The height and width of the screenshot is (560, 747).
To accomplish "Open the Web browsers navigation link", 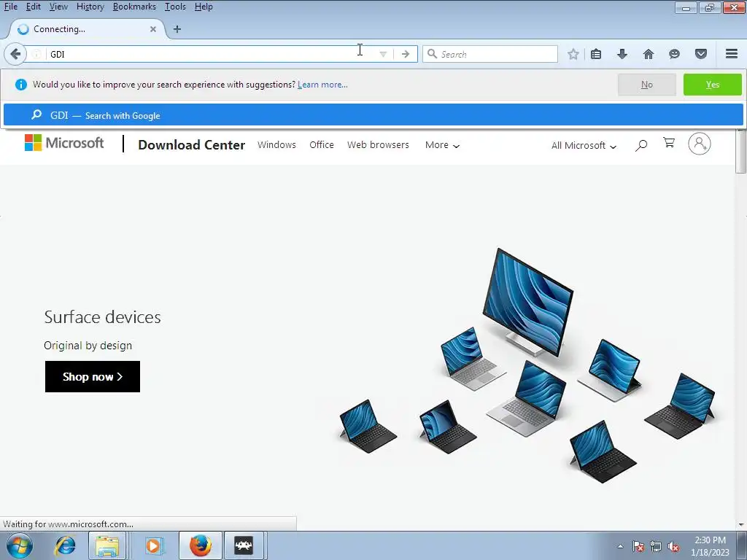I will pos(378,145).
